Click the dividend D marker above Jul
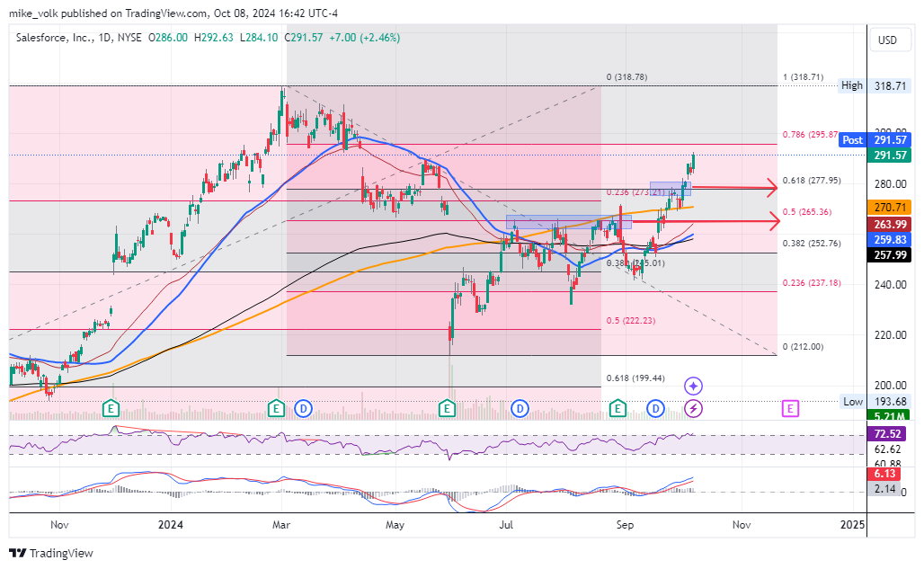The width and height of the screenshot is (924, 569). 520,408
